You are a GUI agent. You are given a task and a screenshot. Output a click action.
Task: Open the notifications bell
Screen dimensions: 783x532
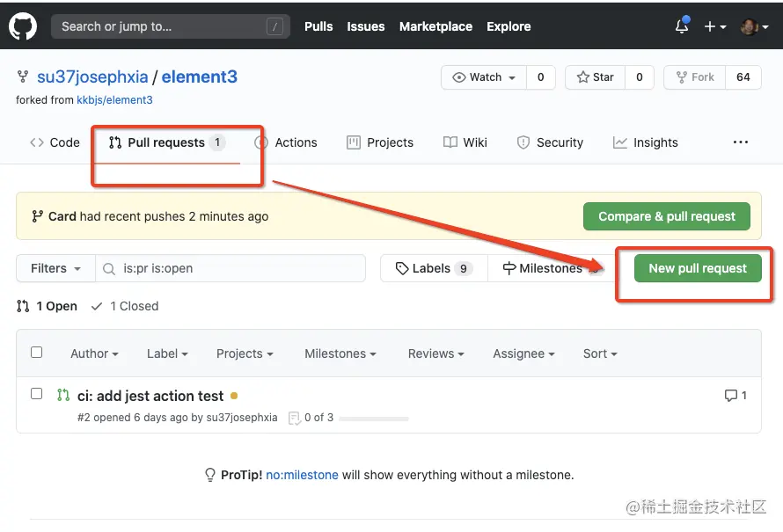click(x=682, y=26)
